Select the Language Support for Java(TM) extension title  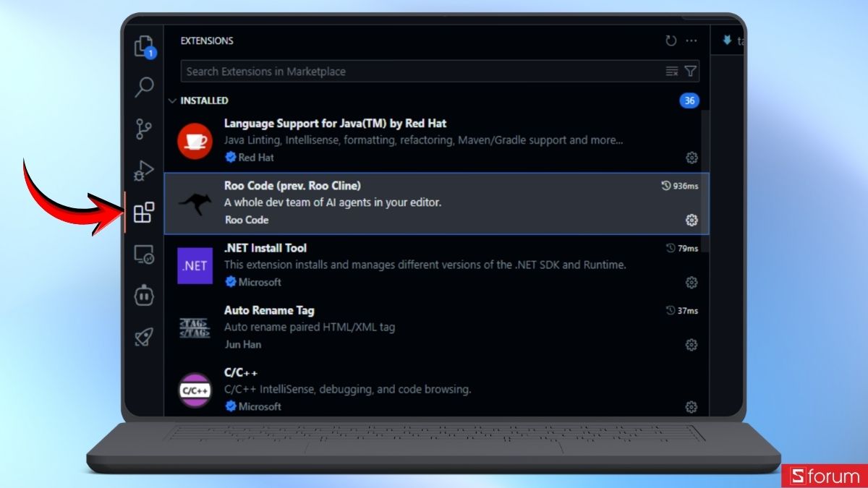point(335,124)
